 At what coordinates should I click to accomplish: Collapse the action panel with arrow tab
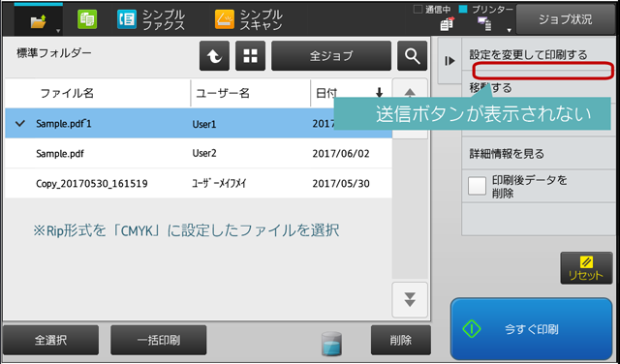tap(449, 61)
